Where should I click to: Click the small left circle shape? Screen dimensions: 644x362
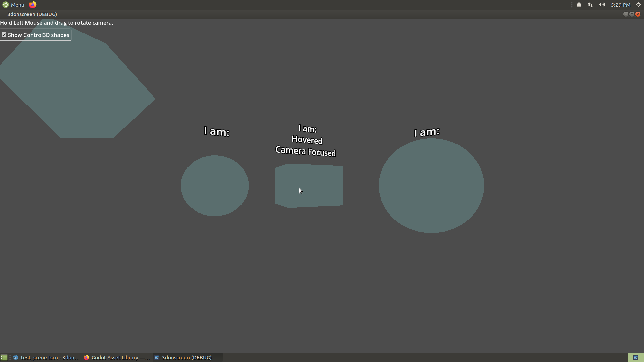pyautogui.click(x=215, y=186)
